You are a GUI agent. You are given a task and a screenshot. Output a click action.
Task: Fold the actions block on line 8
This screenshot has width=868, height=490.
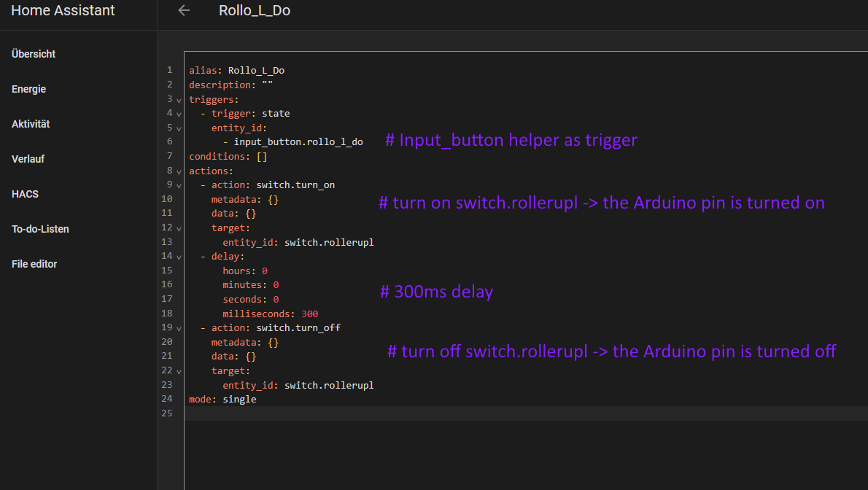pyautogui.click(x=179, y=171)
